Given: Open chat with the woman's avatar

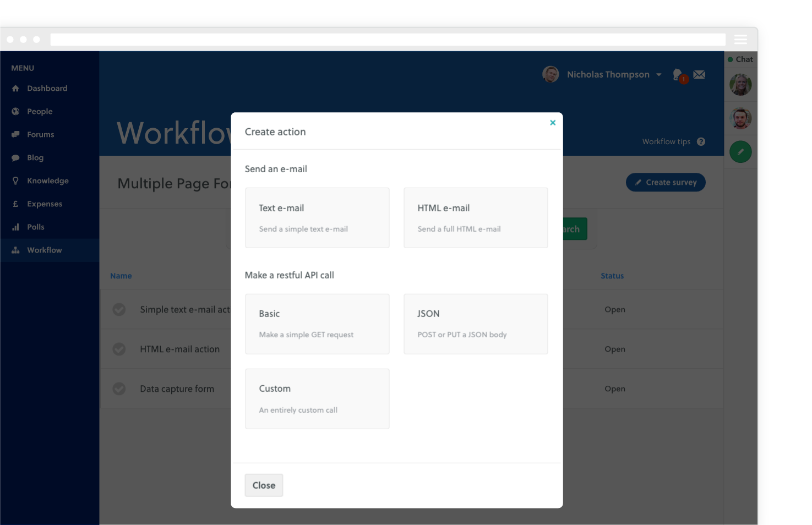Looking at the screenshot, I should point(740,85).
